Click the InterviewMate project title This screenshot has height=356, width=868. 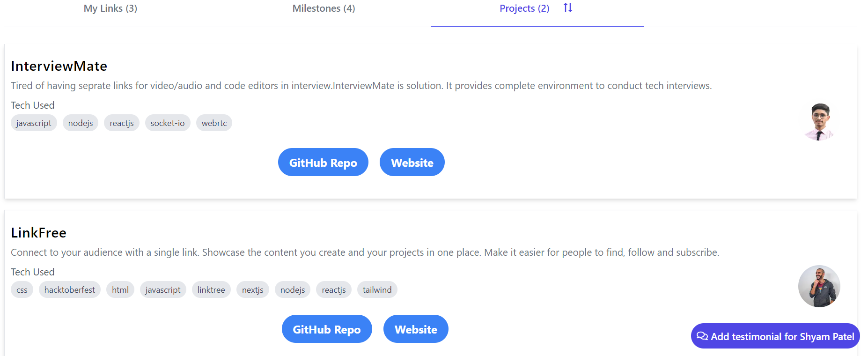tap(59, 66)
